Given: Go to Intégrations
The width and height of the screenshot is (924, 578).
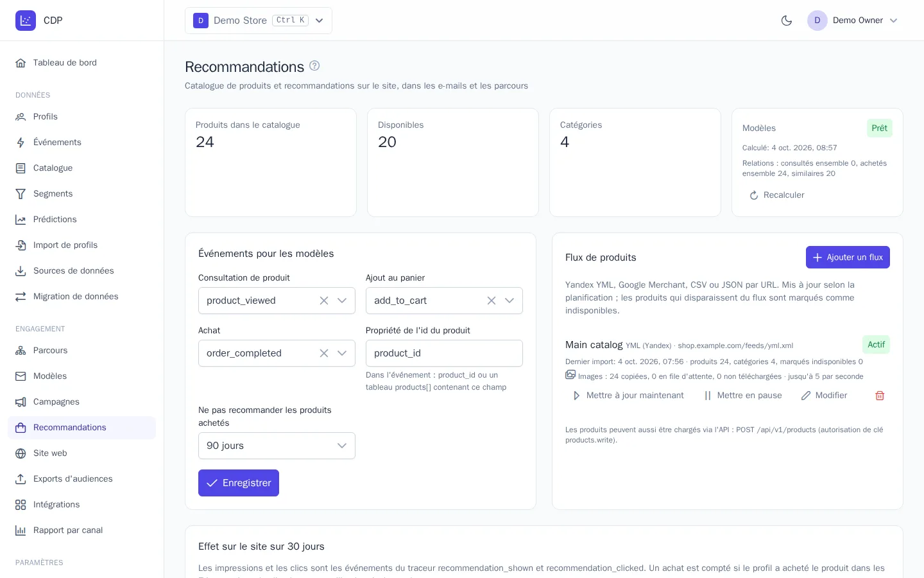Looking at the screenshot, I should pos(82,505).
